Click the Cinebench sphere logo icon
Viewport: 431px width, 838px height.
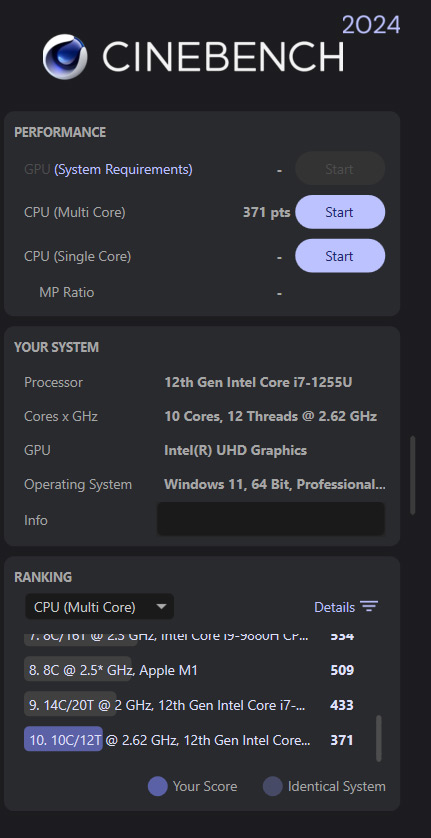65,57
